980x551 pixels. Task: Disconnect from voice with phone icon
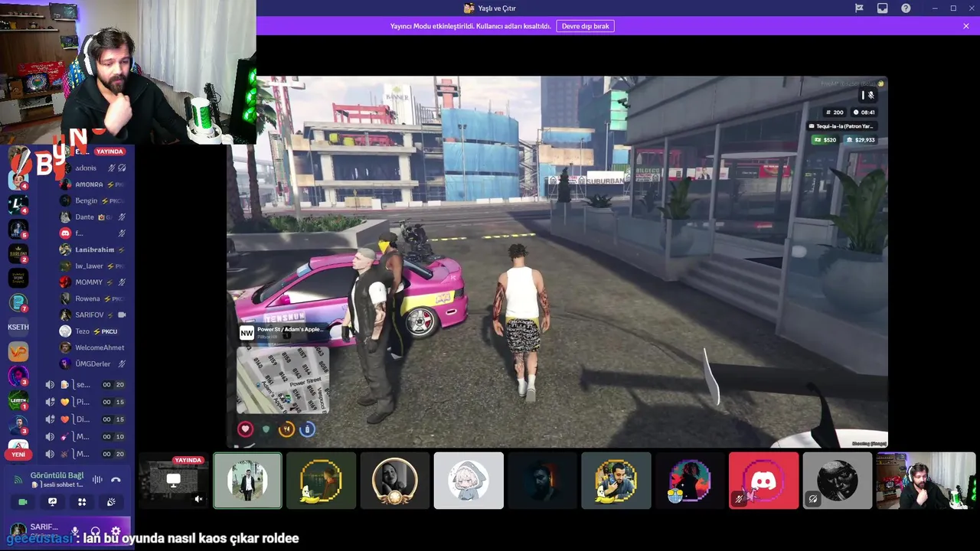[116, 480]
